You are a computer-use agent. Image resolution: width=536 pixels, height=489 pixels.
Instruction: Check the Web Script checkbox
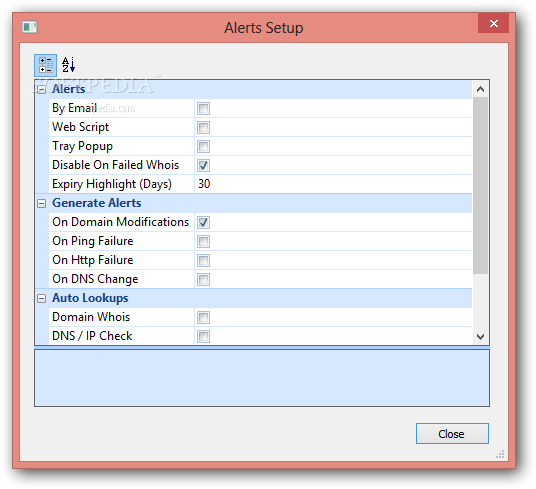coord(203,127)
